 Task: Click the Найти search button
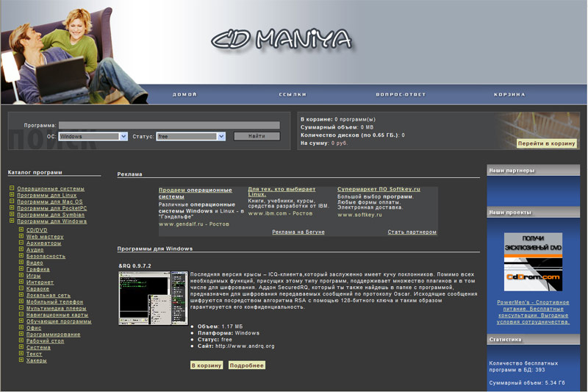[x=257, y=136]
